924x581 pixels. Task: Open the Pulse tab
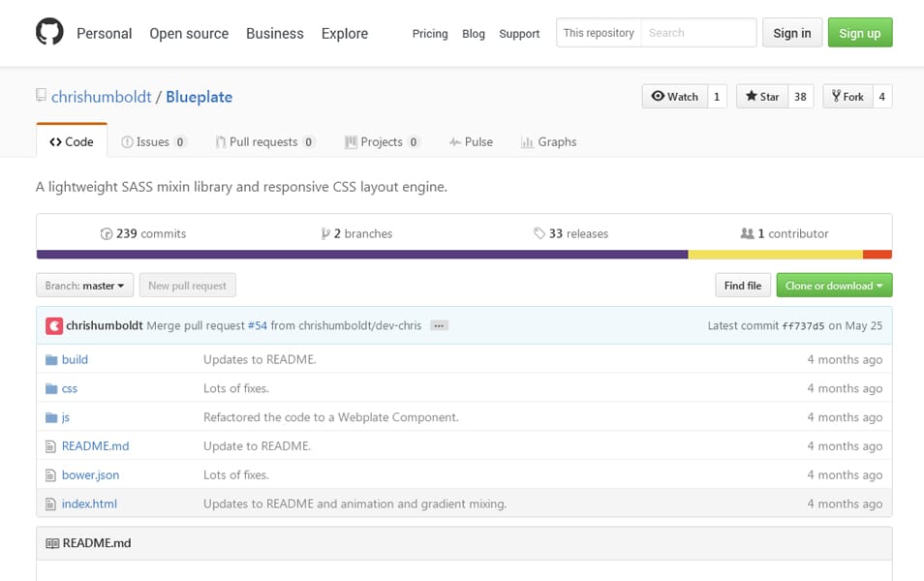pos(471,142)
